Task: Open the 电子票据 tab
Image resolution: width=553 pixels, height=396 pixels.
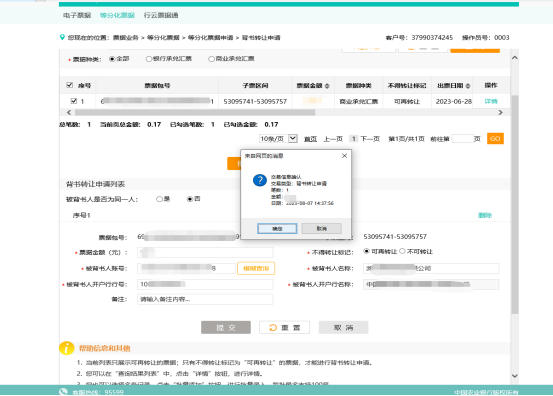Action: (77, 15)
